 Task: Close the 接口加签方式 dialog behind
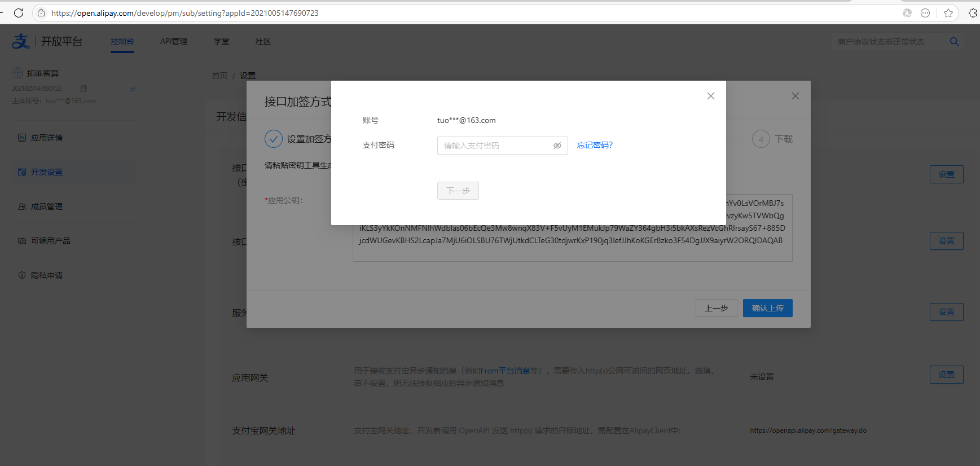tap(796, 96)
